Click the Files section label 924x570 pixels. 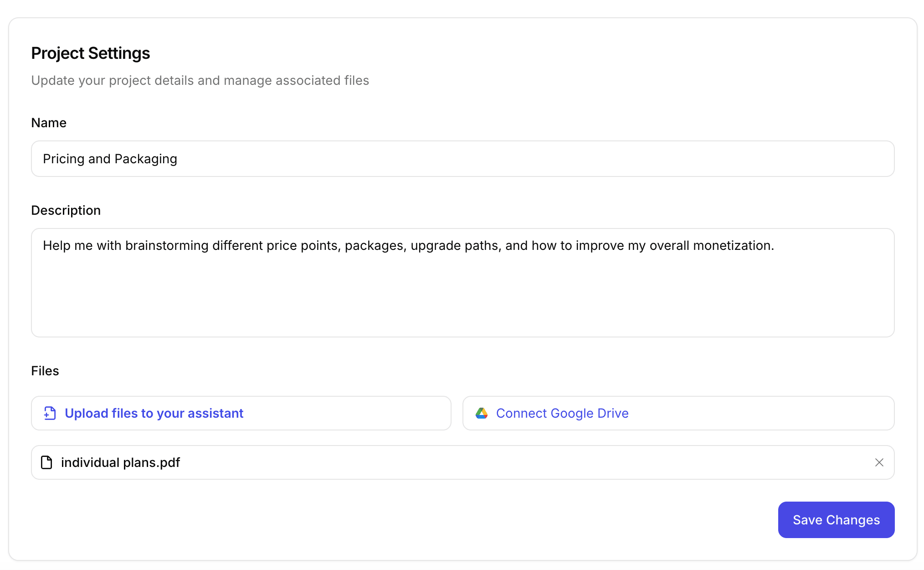tap(45, 371)
